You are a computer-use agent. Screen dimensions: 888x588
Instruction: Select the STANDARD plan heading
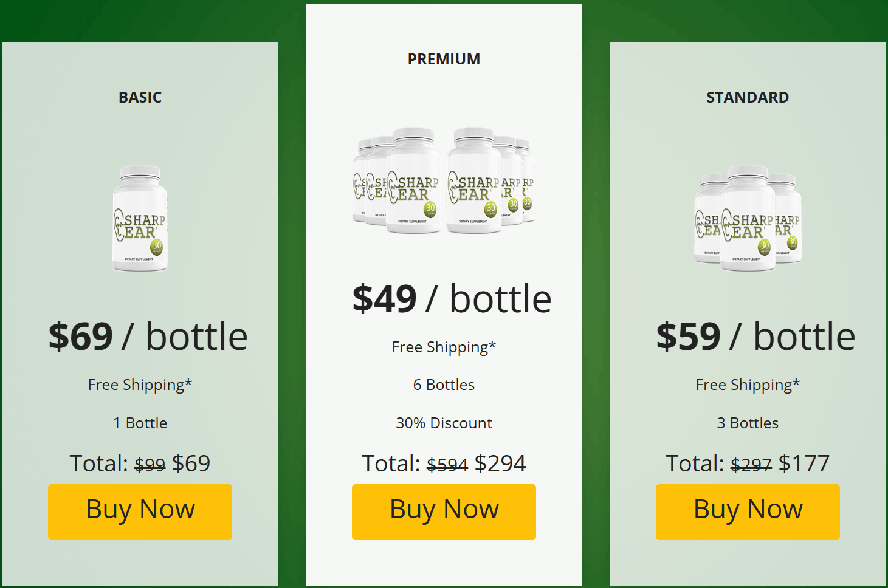tap(748, 97)
